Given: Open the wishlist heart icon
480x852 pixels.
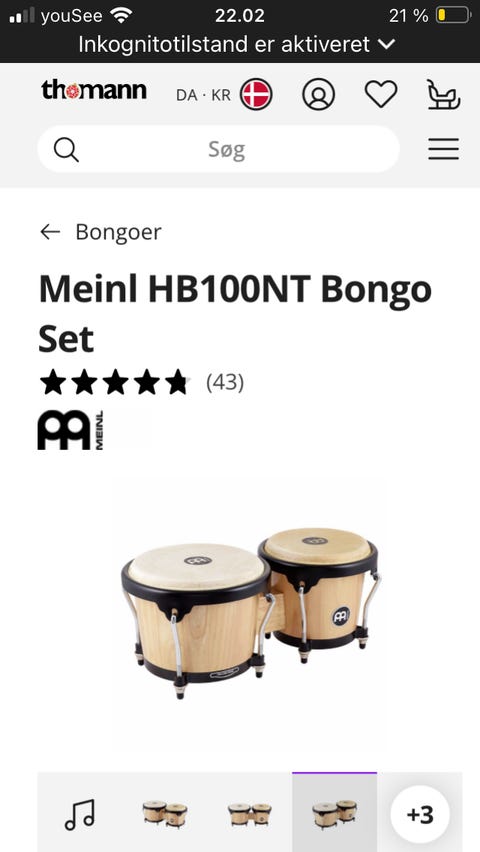Looking at the screenshot, I should click(381, 94).
